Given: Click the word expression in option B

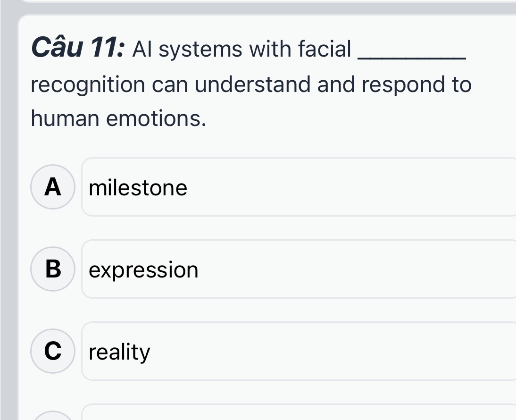Looking at the screenshot, I should coord(143,269).
